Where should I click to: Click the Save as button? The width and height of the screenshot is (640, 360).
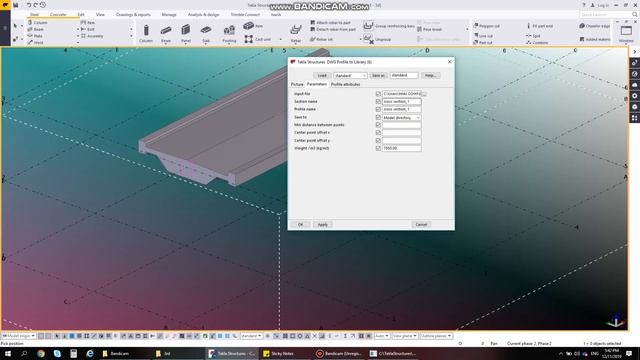[x=378, y=76]
